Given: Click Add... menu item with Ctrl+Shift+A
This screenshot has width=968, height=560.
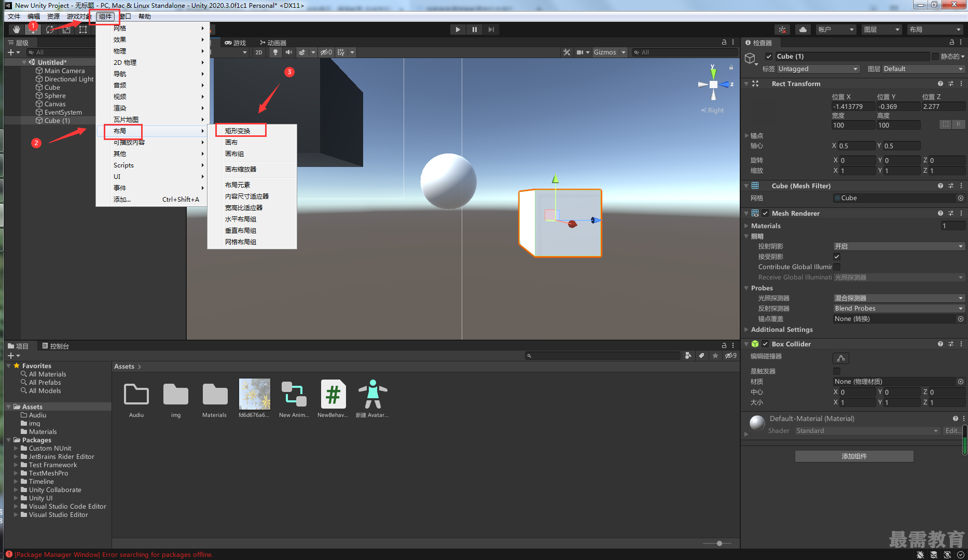Looking at the screenshot, I should point(153,199).
